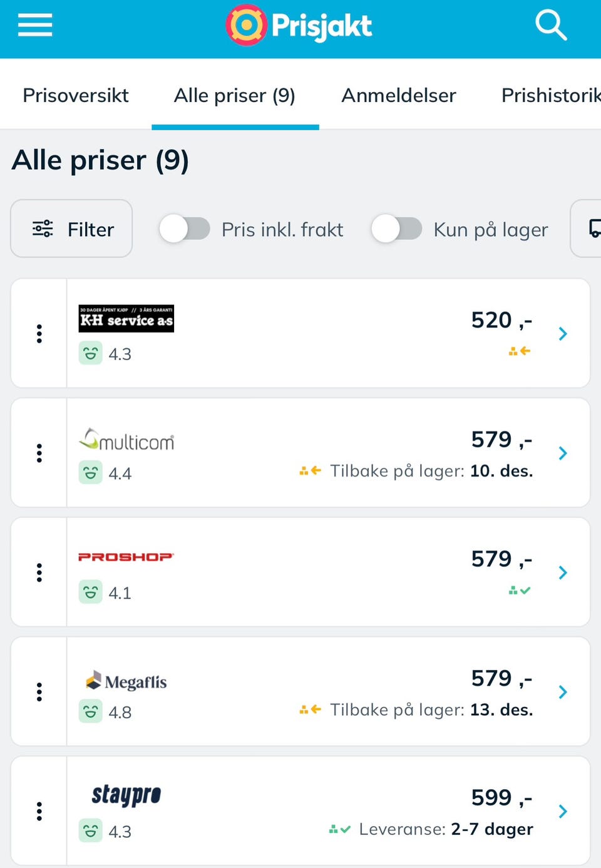Toggle Kun på lager filter on
The image size is (601, 868).
click(396, 229)
